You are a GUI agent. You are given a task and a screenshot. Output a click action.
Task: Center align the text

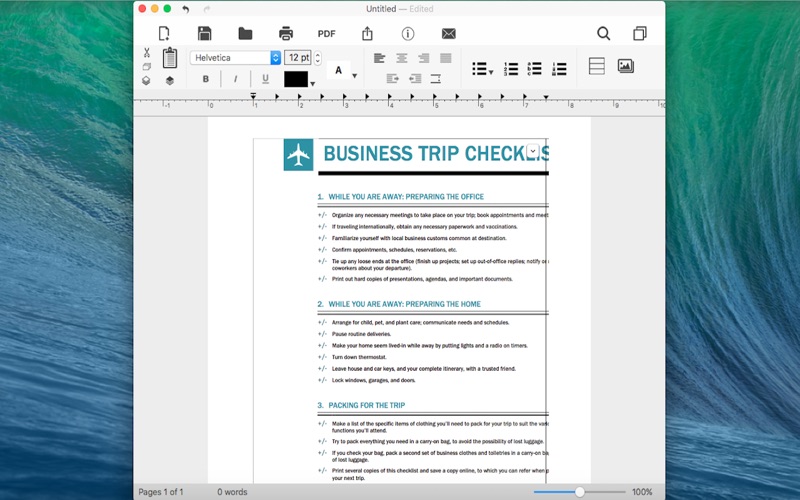tap(402, 58)
